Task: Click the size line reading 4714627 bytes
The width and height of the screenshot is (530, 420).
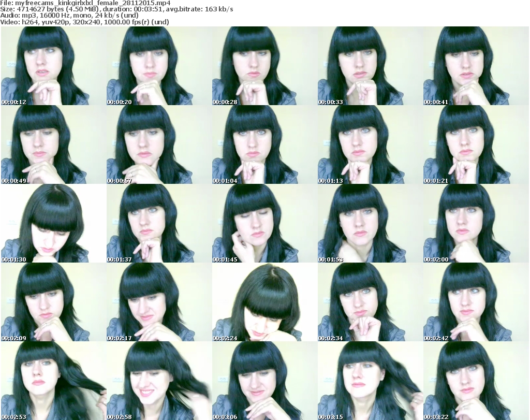Action: click(x=116, y=9)
